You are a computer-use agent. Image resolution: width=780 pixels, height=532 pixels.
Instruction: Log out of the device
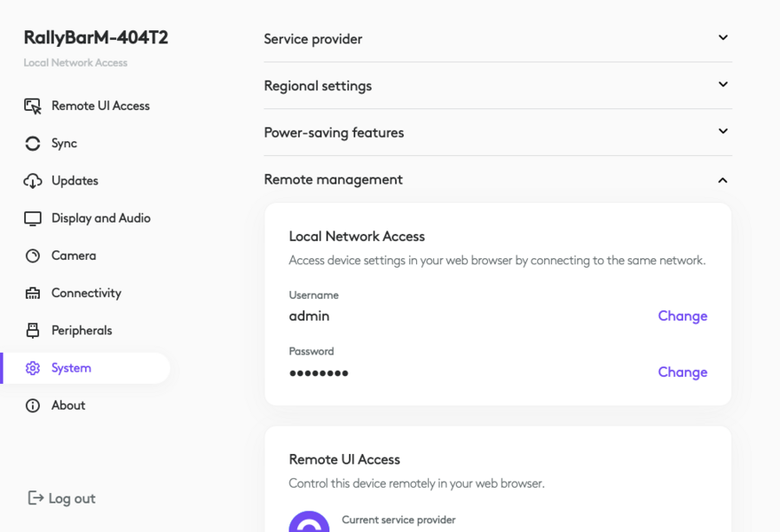coord(62,498)
